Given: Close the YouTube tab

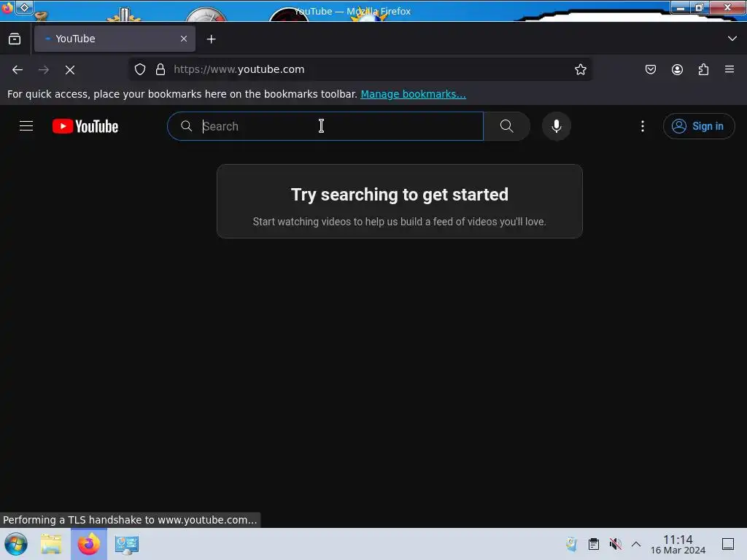Looking at the screenshot, I should pos(183,39).
